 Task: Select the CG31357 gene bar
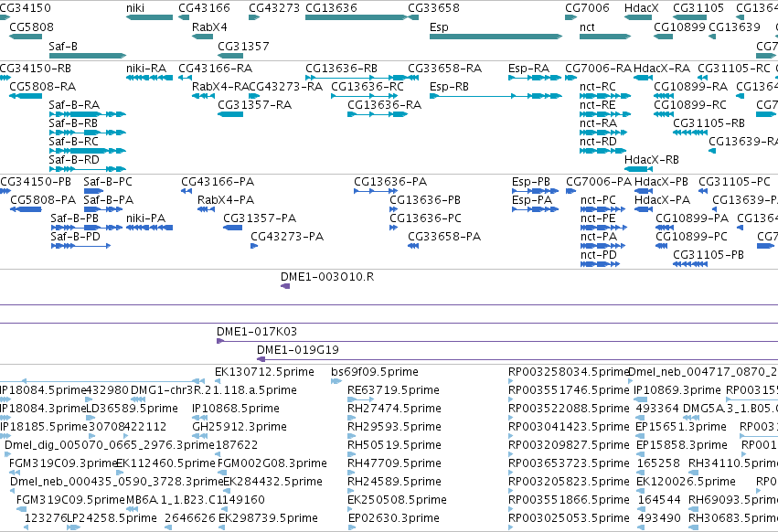pyautogui.click(x=230, y=56)
